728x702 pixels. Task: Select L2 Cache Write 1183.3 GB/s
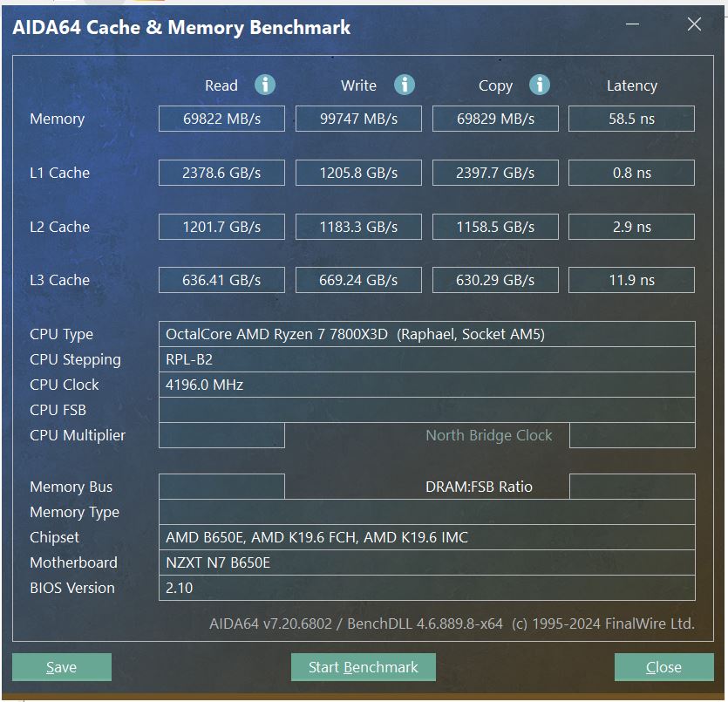pos(358,227)
